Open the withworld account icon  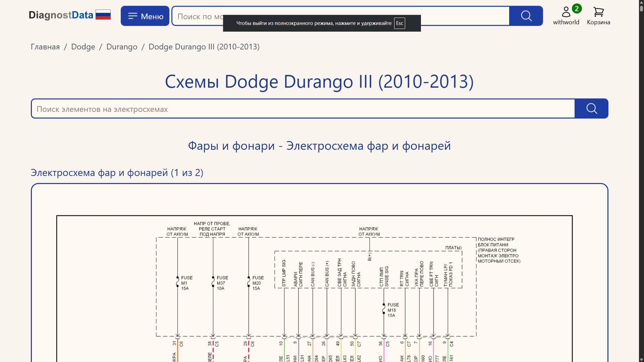566,11
